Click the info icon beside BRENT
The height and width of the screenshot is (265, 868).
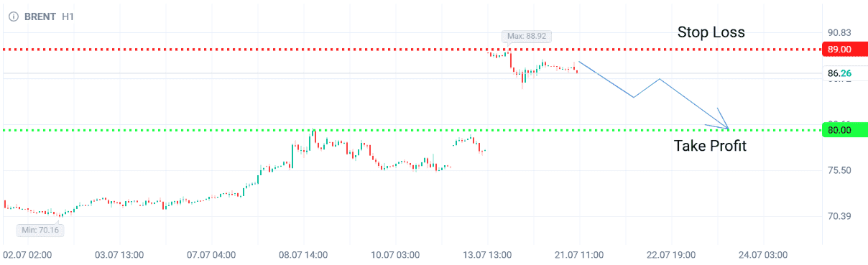pos(13,16)
